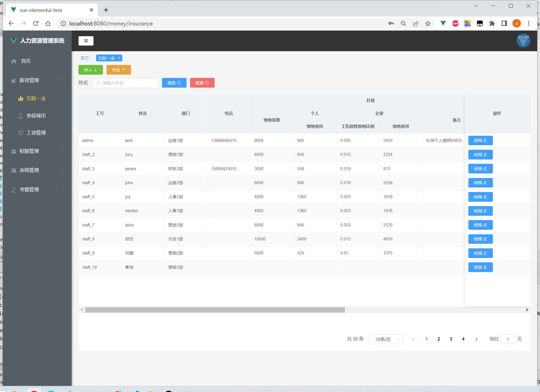
Task: Click the 请输入姓名 search input
Action: click(x=125, y=83)
